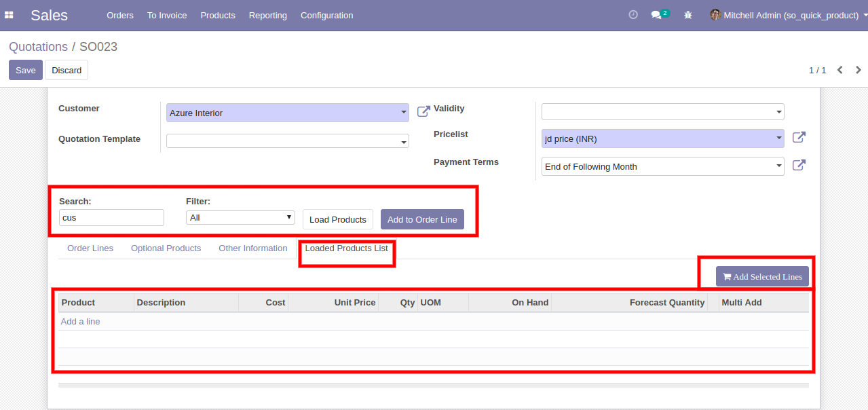Open Pricelist external link icon
Image resolution: width=868 pixels, height=410 pixels.
pos(799,138)
